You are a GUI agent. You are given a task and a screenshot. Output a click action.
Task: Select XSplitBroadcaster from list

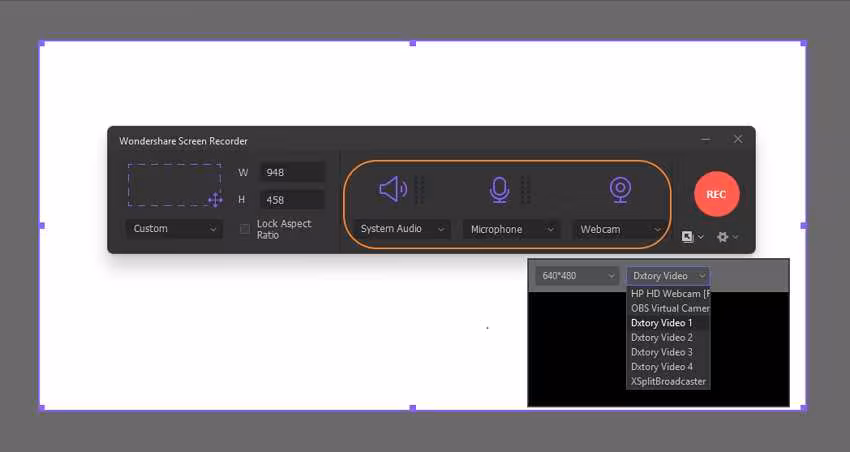668,382
